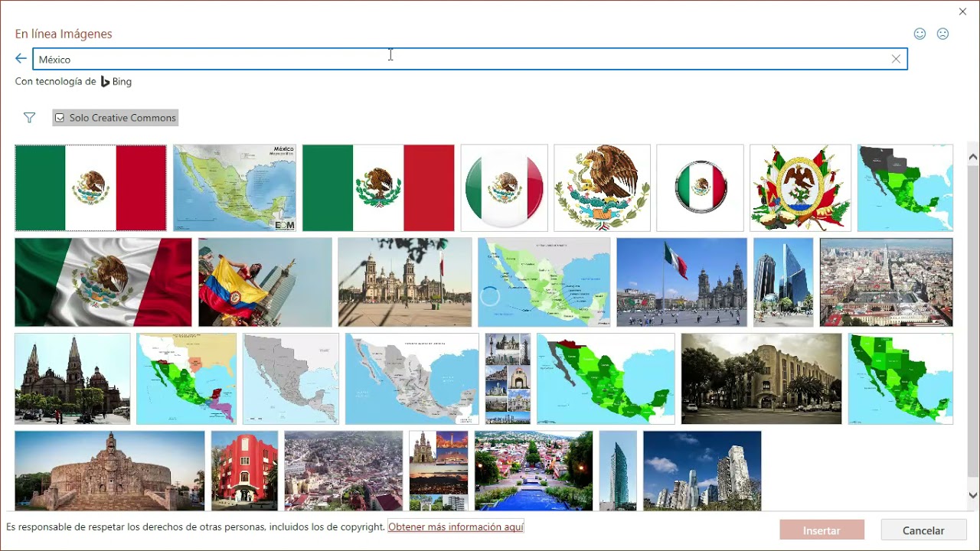Viewport: 980px width, 551px height.
Task: Toggle the Solo Creative Commons checkbox
Action: click(60, 118)
